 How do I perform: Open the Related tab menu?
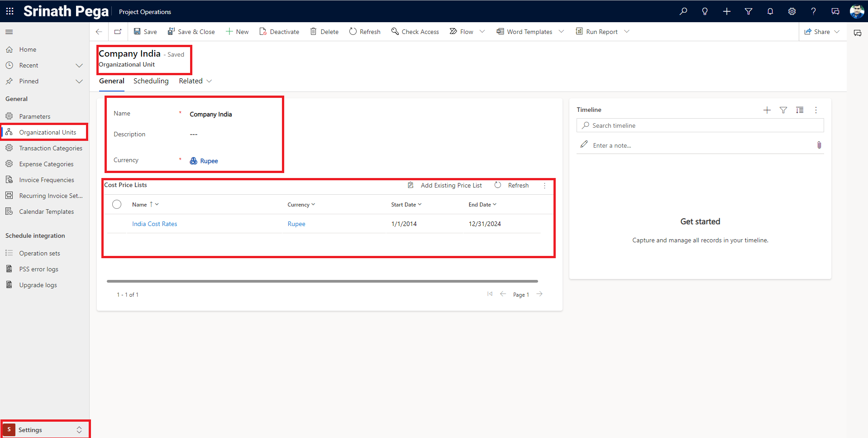(x=195, y=81)
